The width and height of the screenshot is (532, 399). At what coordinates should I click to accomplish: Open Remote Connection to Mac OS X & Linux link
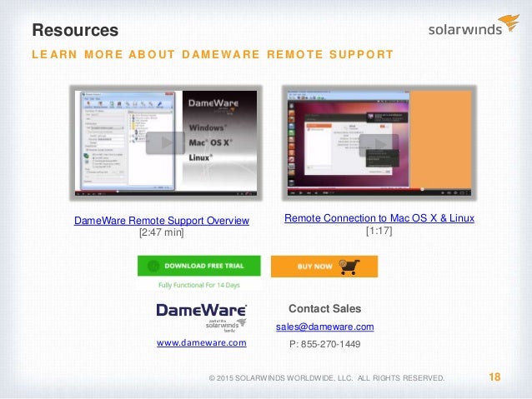(x=379, y=218)
